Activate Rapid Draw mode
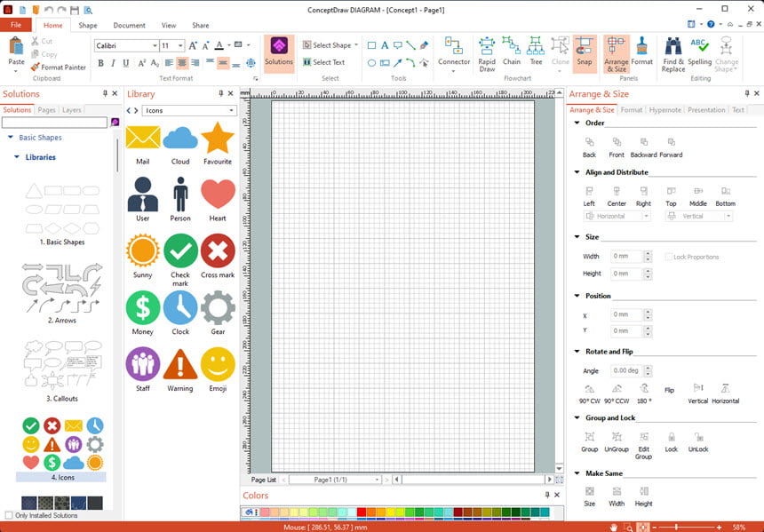This screenshot has width=764, height=532. (487, 53)
